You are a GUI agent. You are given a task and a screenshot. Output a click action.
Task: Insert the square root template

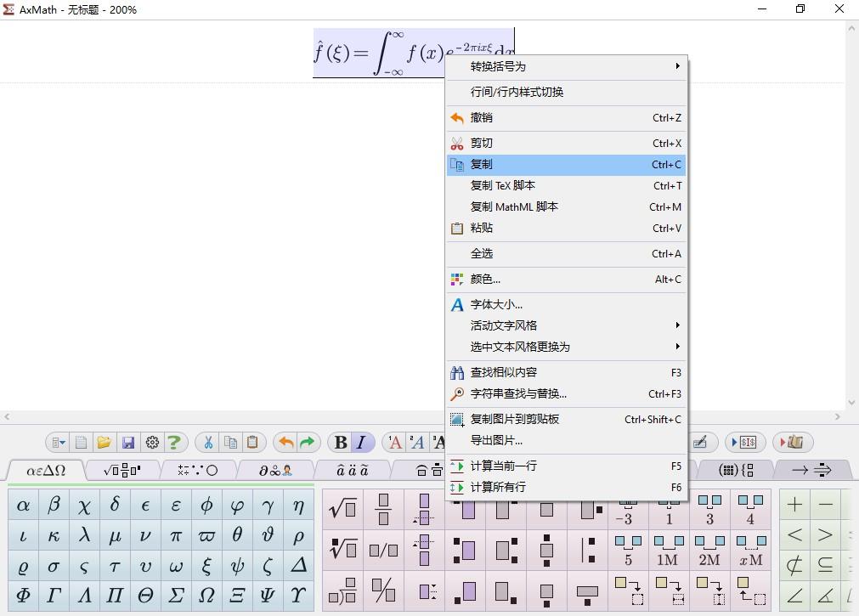342,509
